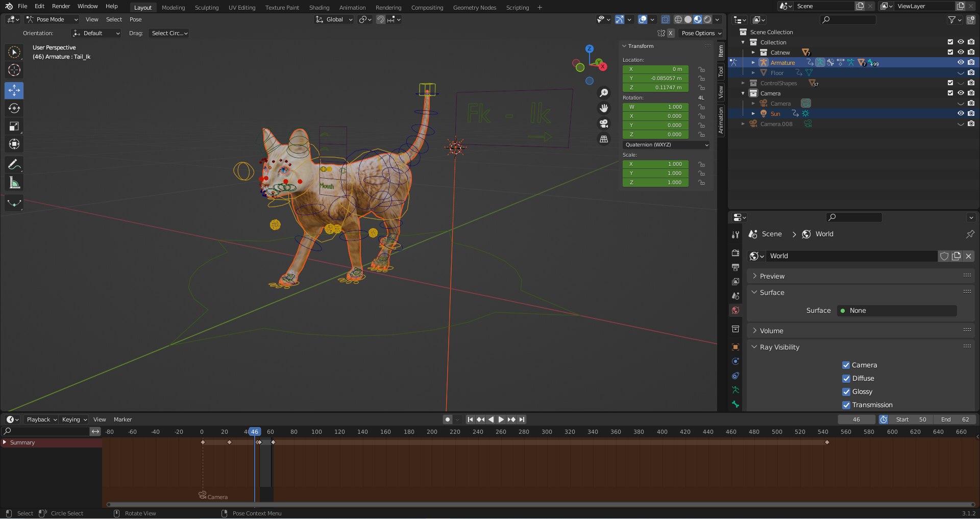Click the timeline play button
Image resolution: width=980 pixels, height=519 pixels.
tap(501, 419)
